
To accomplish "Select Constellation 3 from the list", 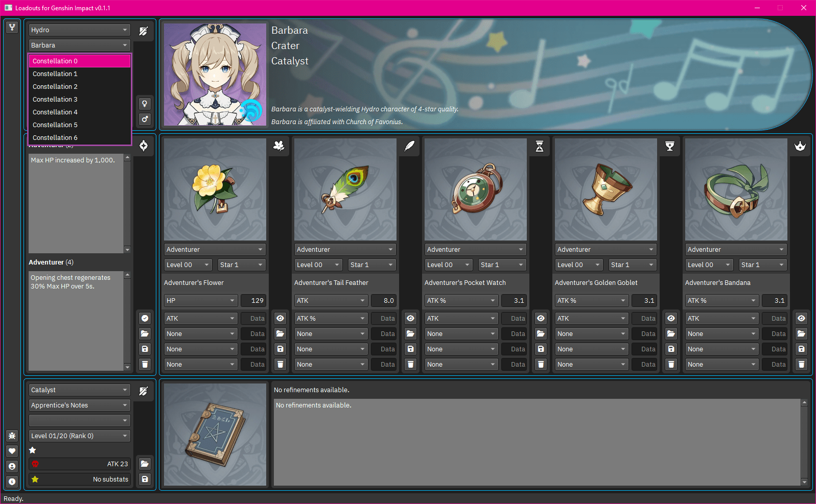I will pyautogui.click(x=80, y=100).
